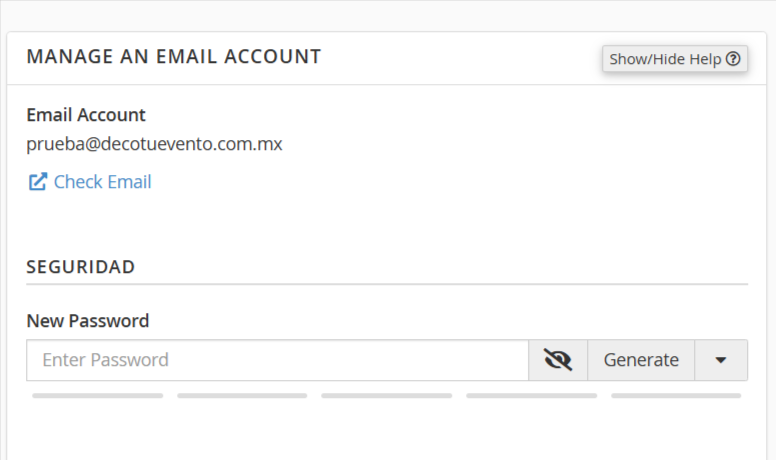Click the prueba@decotuevento.com.mx address text
Screen dimensions: 776x460
[154, 144]
